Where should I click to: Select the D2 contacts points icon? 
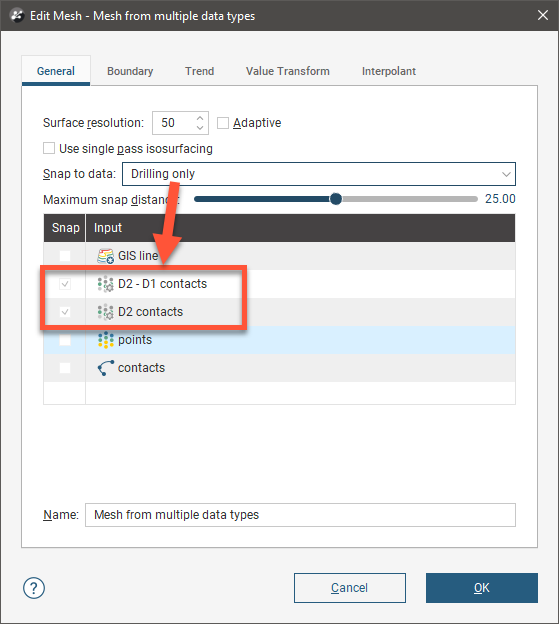coord(106,312)
